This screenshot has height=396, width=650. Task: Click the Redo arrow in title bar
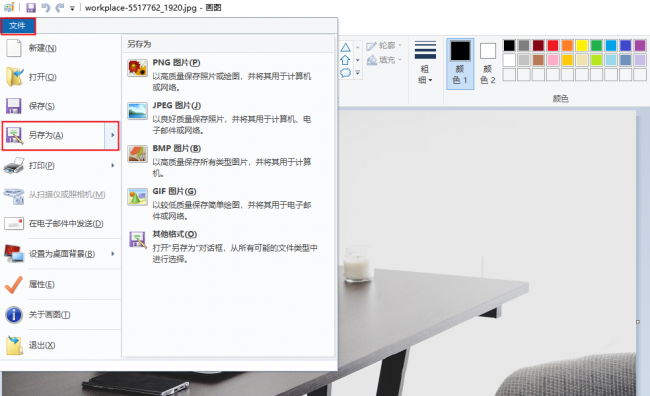[60, 7]
